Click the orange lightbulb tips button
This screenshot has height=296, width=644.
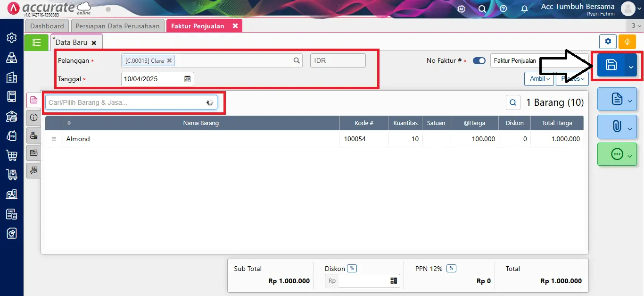[627, 42]
